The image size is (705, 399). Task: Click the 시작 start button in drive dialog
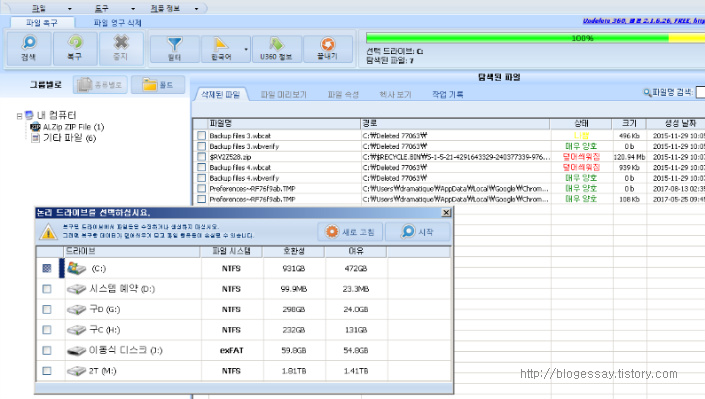[418, 232]
